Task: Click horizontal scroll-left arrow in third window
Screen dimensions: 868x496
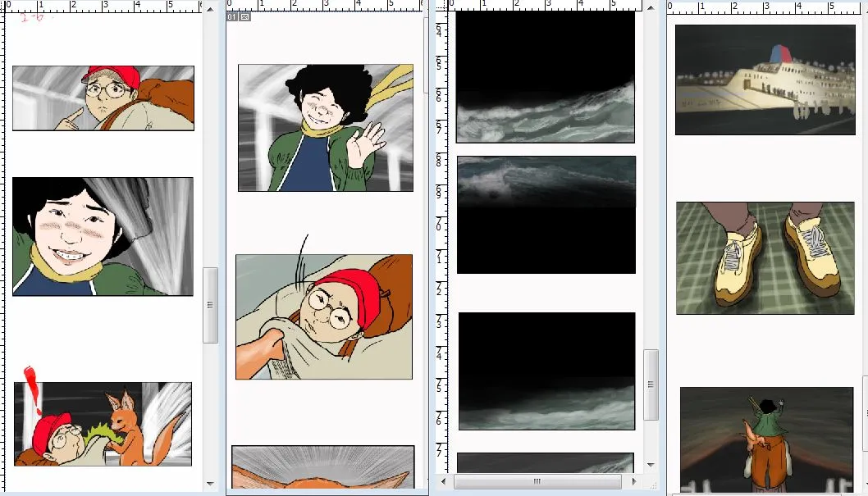Action: click(443, 481)
